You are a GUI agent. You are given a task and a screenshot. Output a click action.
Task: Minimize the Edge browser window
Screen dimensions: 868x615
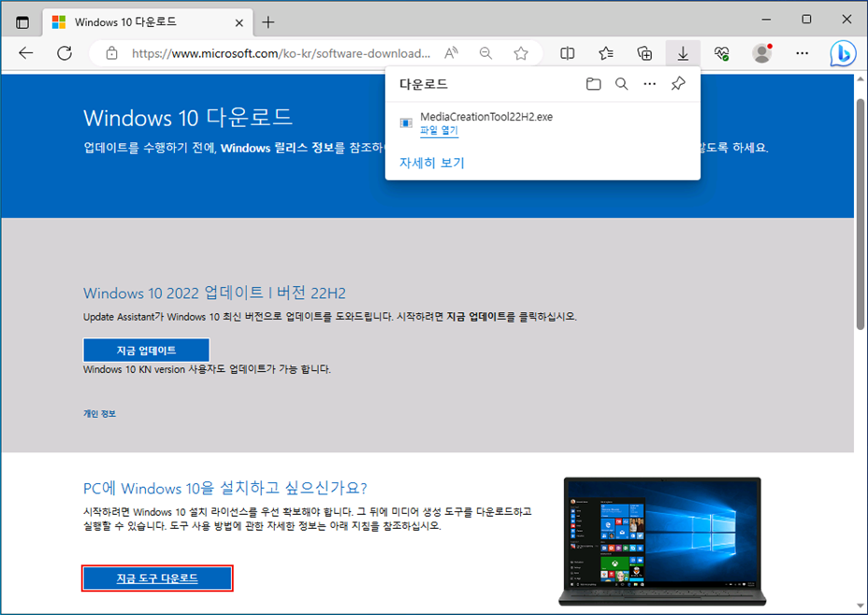pyautogui.click(x=766, y=20)
